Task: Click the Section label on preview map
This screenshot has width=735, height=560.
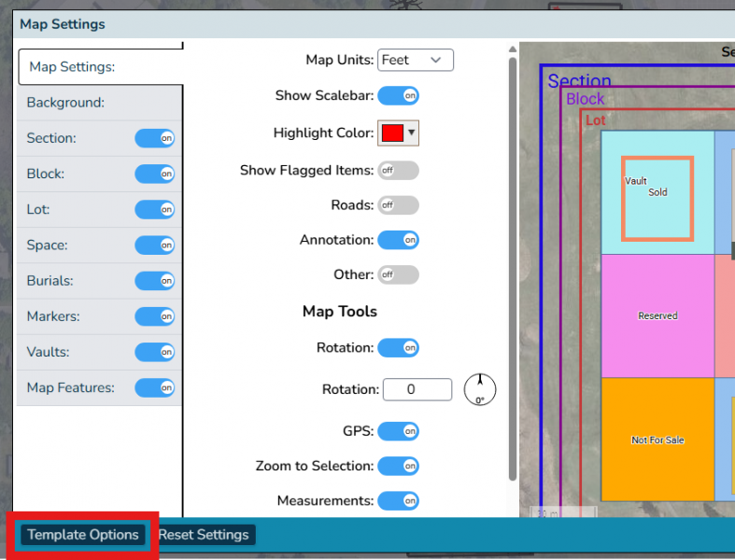Action: [579, 81]
